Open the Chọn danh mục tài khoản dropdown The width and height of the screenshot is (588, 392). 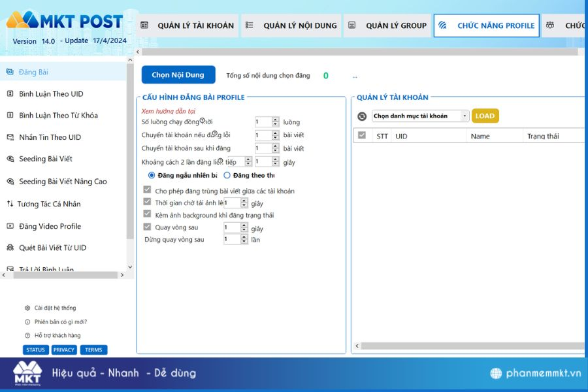pyautogui.click(x=421, y=116)
